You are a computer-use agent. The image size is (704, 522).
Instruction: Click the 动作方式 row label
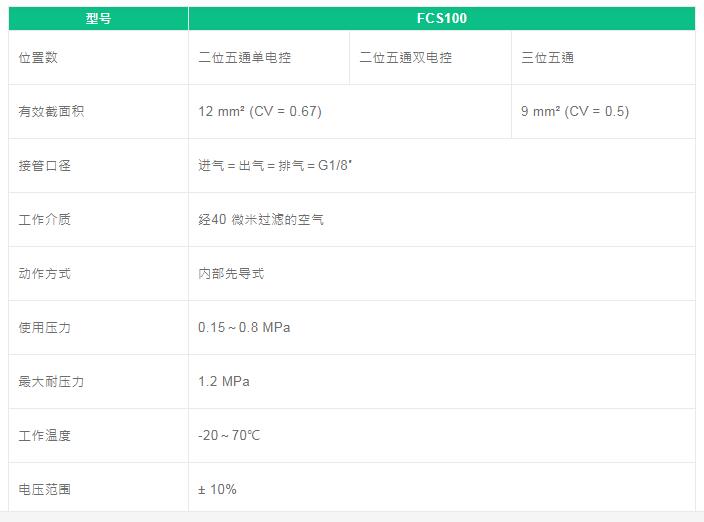point(45,274)
